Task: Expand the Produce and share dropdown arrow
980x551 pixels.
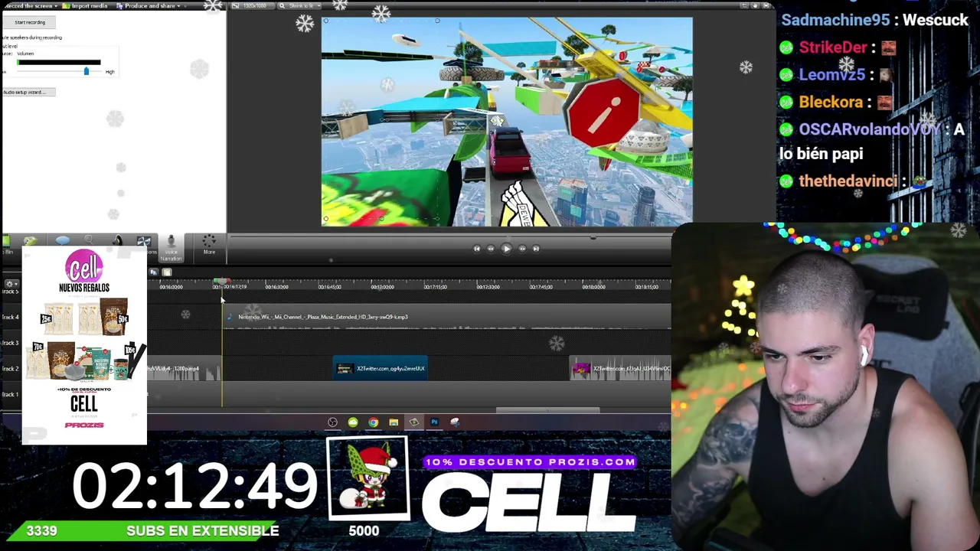Action: point(178,6)
